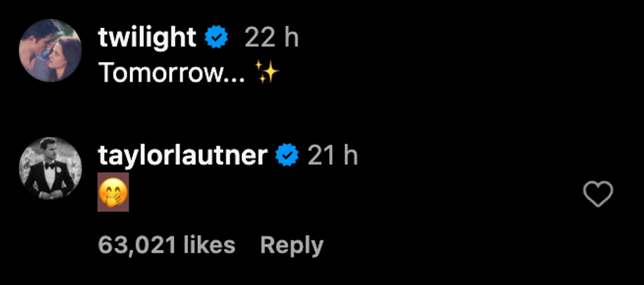Click the 22 h timestamp
The height and width of the screenshot is (285, 644).
(271, 38)
